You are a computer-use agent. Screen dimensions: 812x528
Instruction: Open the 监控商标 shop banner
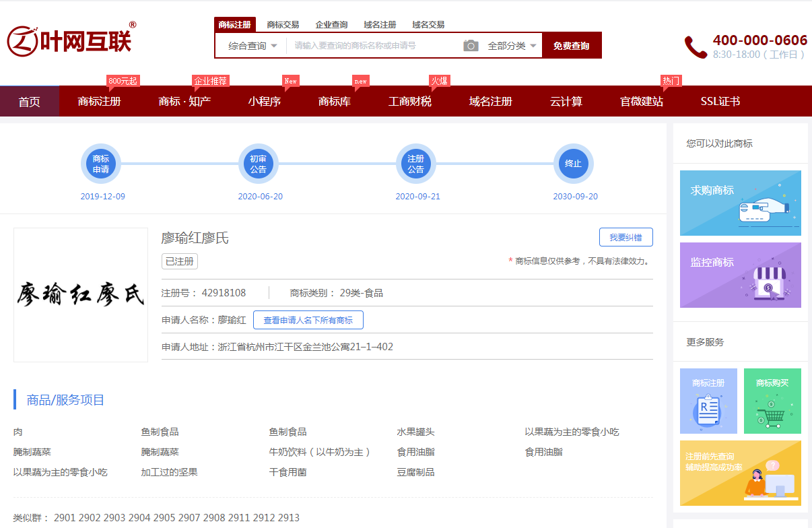(740, 275)
